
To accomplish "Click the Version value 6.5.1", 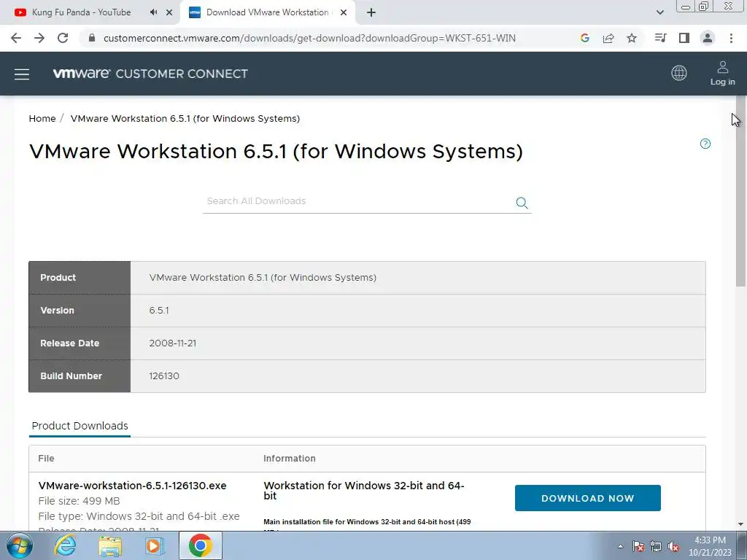I will (x=159, y=311).
